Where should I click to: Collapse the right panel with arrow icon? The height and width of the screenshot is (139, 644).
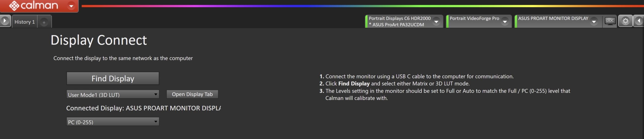pos(639,21)
